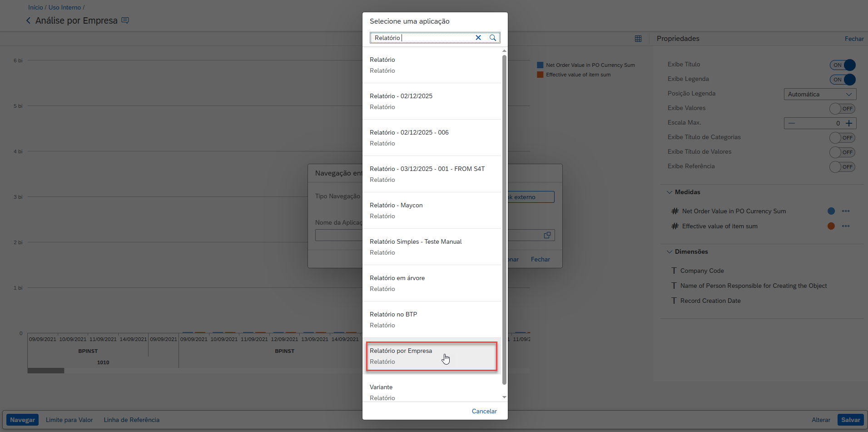Click the table view icon

[x=638, y=39]
